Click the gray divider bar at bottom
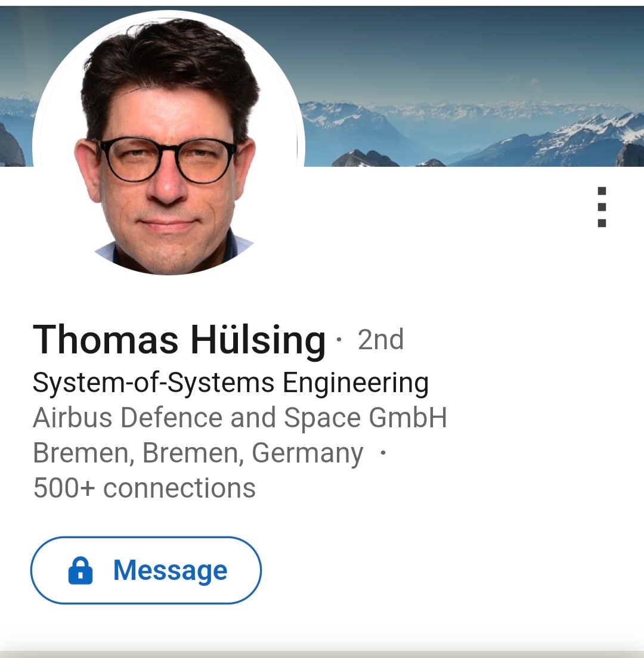Screen dimensions: 644x658 coord(322,654)
